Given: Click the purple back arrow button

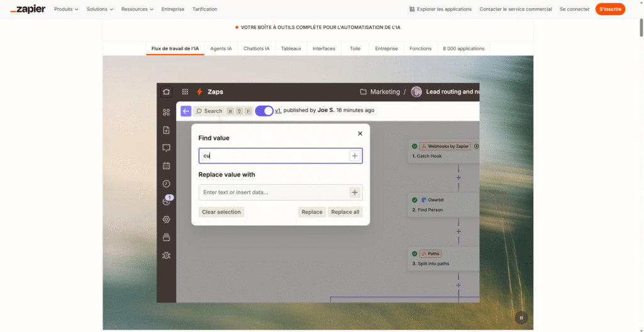Looking at the screenshot, I should point(186,111).
